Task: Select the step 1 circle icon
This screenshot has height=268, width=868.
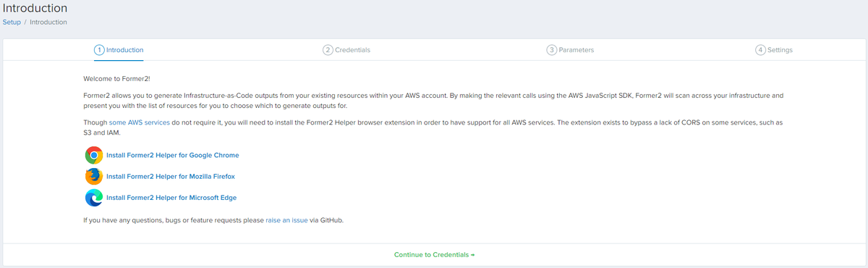Action: tap(99, 50)
